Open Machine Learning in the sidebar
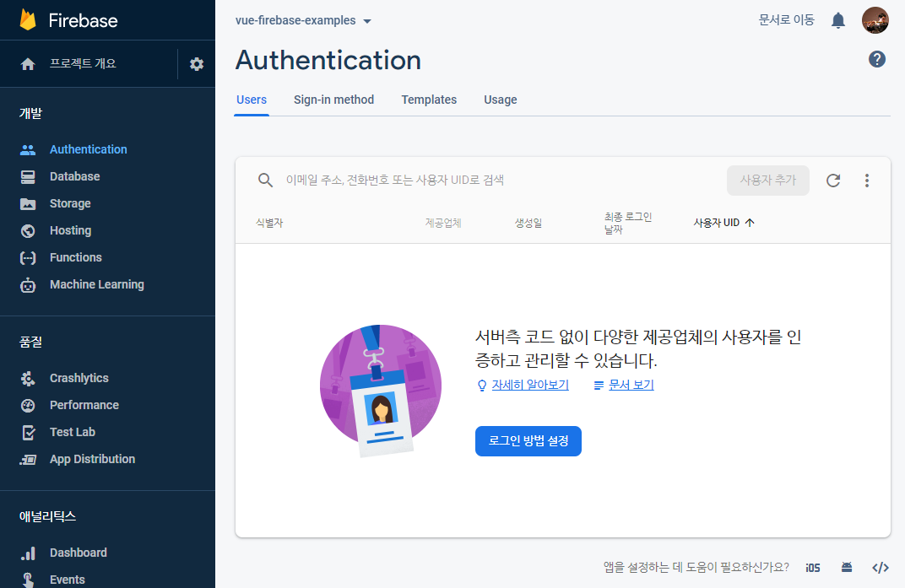 (97, 284)
